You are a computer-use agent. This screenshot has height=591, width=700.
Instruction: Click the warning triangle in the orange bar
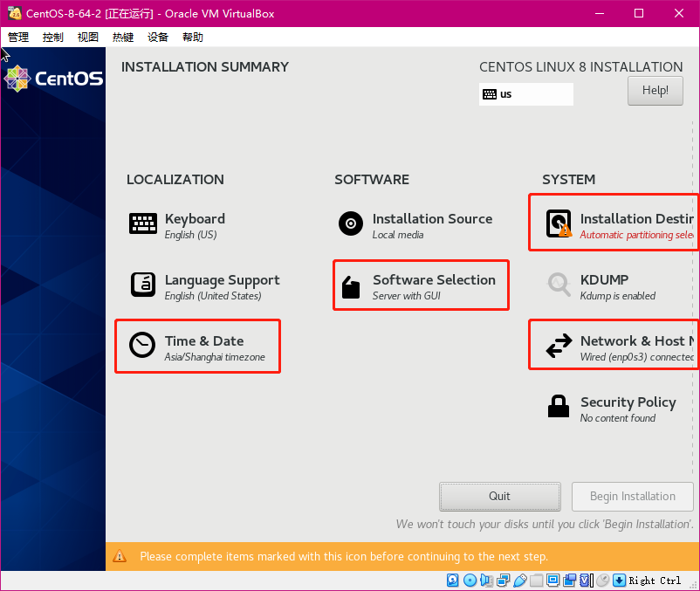coord(120,556)
